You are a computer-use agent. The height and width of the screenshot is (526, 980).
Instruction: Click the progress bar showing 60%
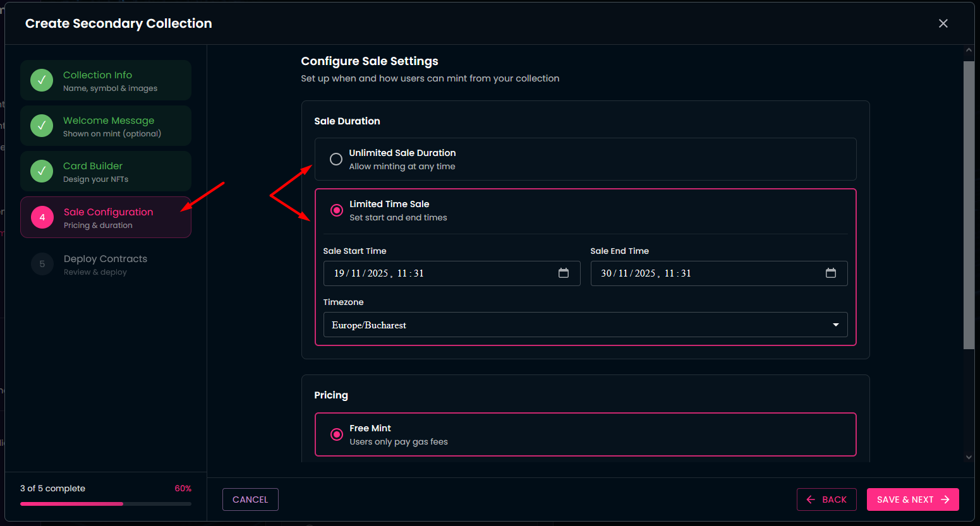(106, 504)
